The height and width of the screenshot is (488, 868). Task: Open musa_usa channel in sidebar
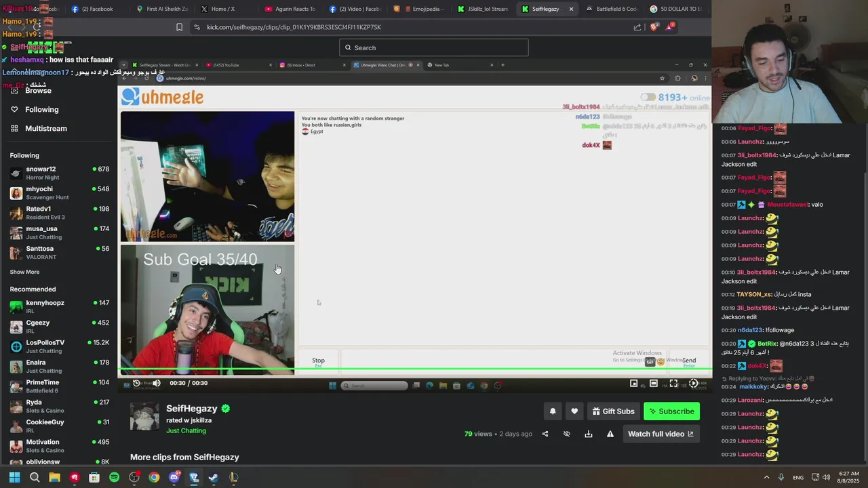click(x=59, y=232)
